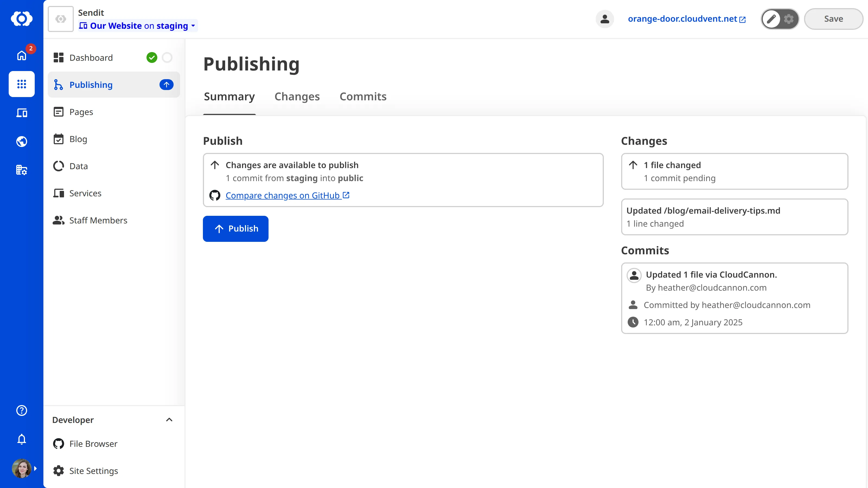
Task: Click the Pages icon in the sidebar
Action: (x=58, y=112)
